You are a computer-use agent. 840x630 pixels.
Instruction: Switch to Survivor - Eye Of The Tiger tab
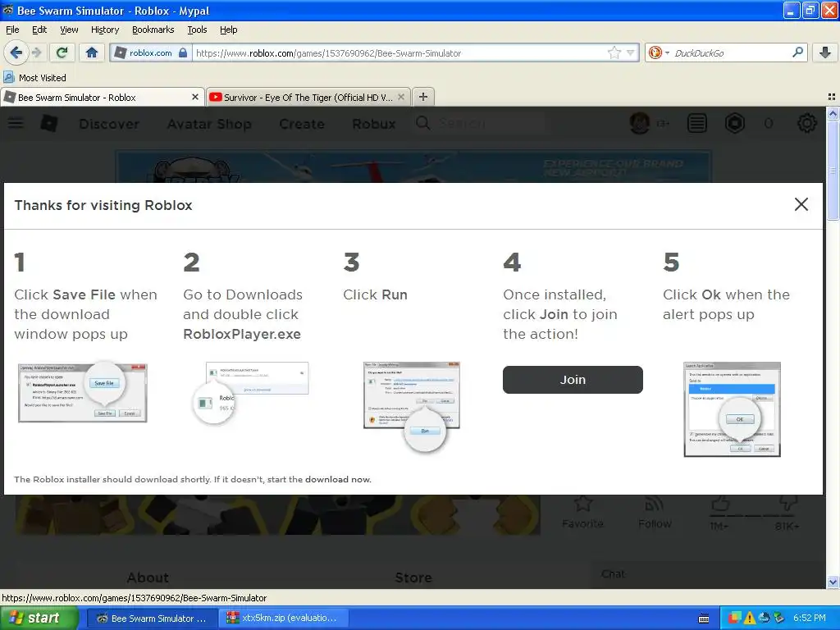pyautogui.click(x=308, y=97)
